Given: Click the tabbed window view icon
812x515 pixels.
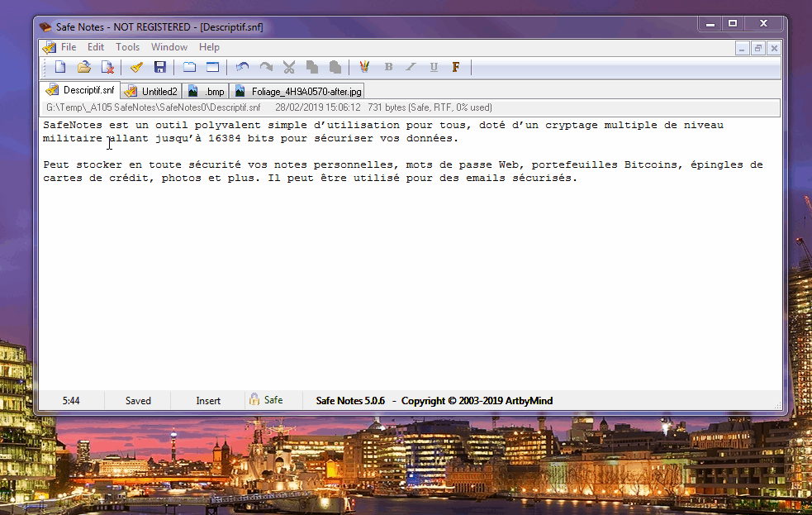Looking at the screenshot, I should pos(189,67).
